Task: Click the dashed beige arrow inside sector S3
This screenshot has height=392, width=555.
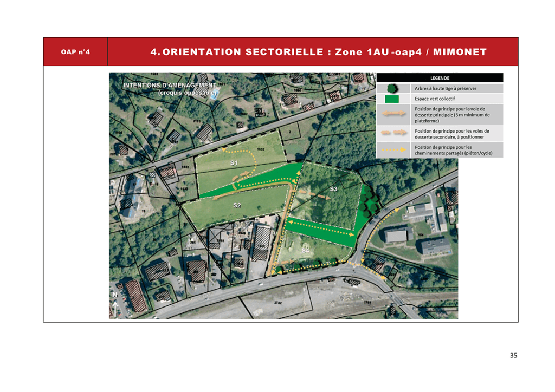Action: [314, 196]
